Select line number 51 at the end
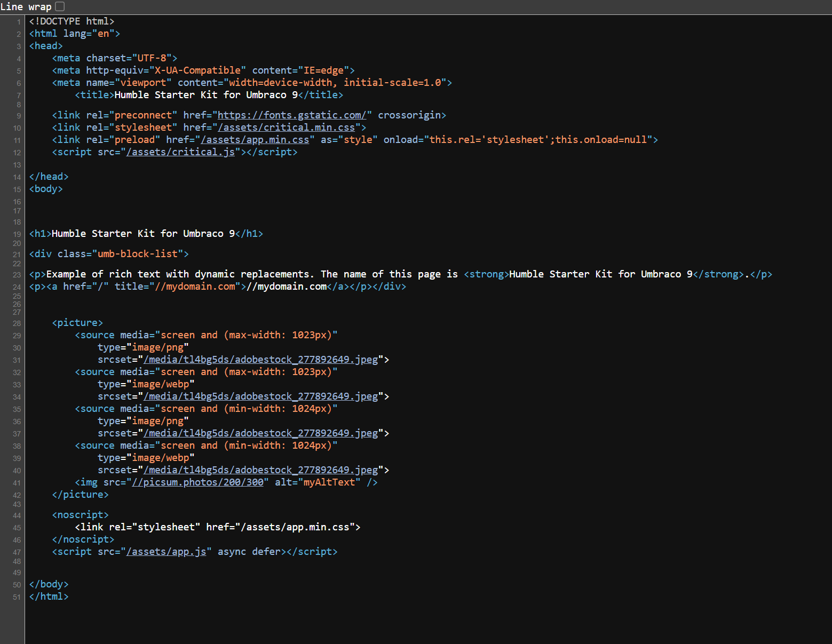The image size is (832, 644). point(17,597)
